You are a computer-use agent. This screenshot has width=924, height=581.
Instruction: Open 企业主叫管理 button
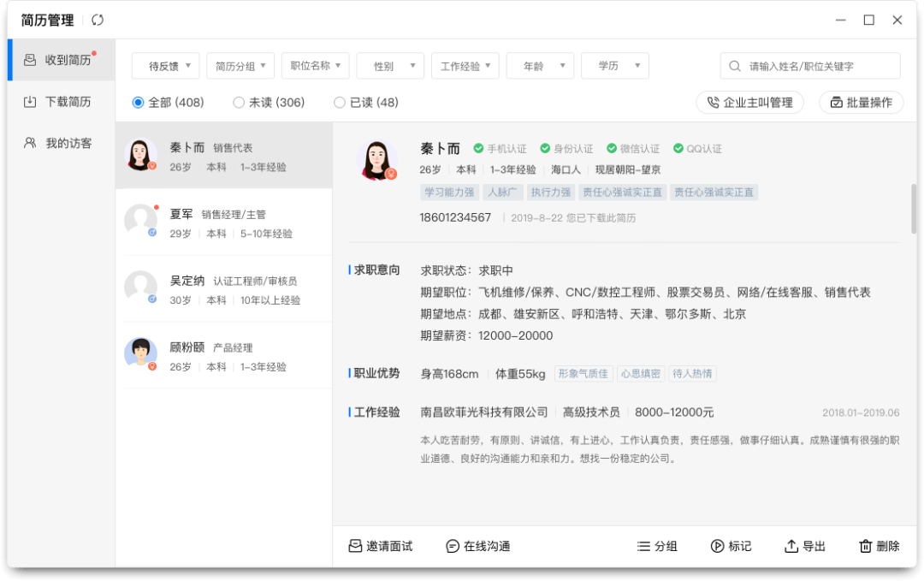(x=749, y=103)
